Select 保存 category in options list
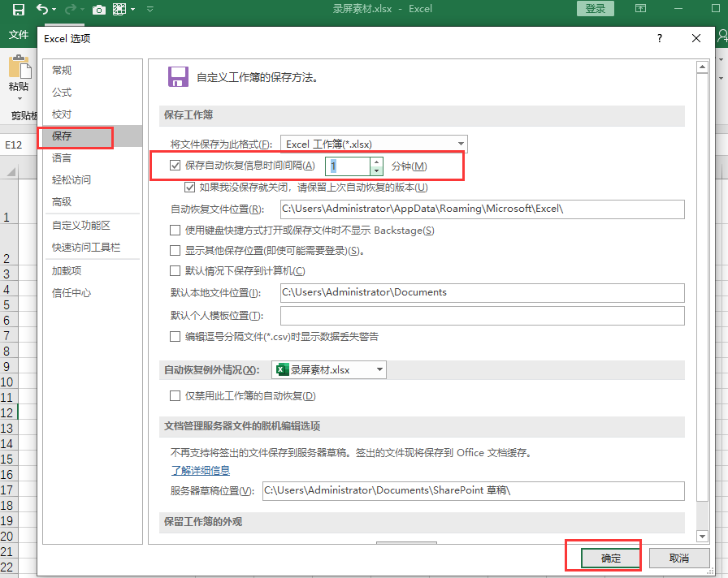This screenshot has height=578, width=728. pos(93,136)
